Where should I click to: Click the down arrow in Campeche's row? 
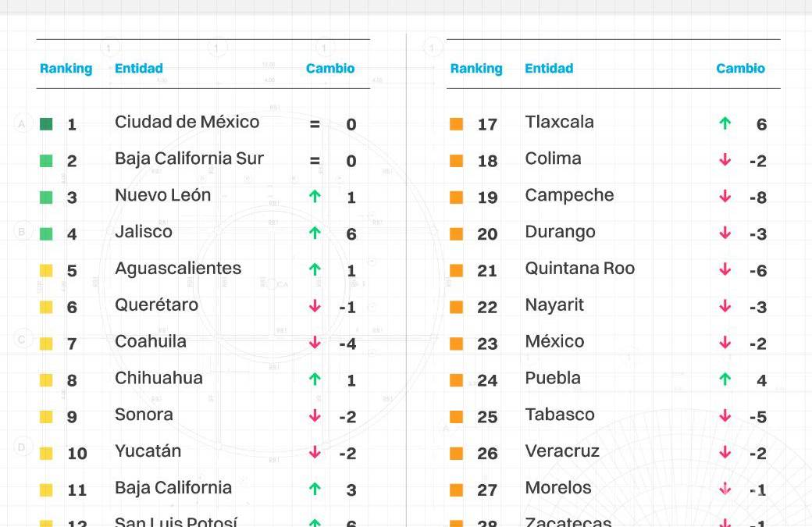725,197
